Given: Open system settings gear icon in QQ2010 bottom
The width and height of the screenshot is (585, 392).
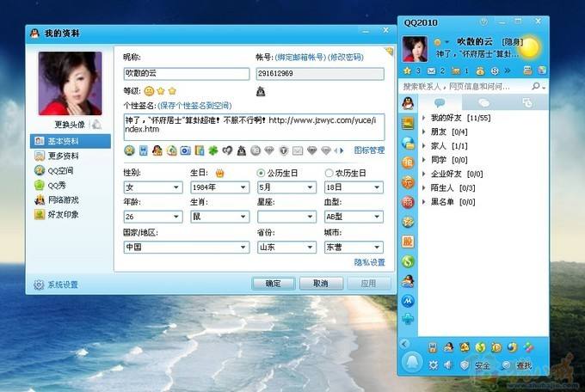Looking at the screenshot, I should [x=433, y=365].
